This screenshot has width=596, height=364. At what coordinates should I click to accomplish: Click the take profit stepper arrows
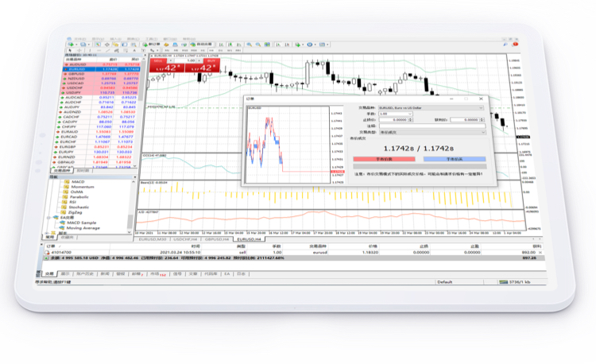tap(482, 120)
